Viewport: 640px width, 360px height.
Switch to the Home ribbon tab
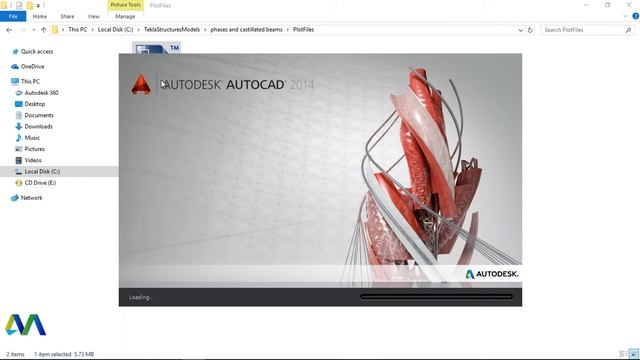[40, 16]
